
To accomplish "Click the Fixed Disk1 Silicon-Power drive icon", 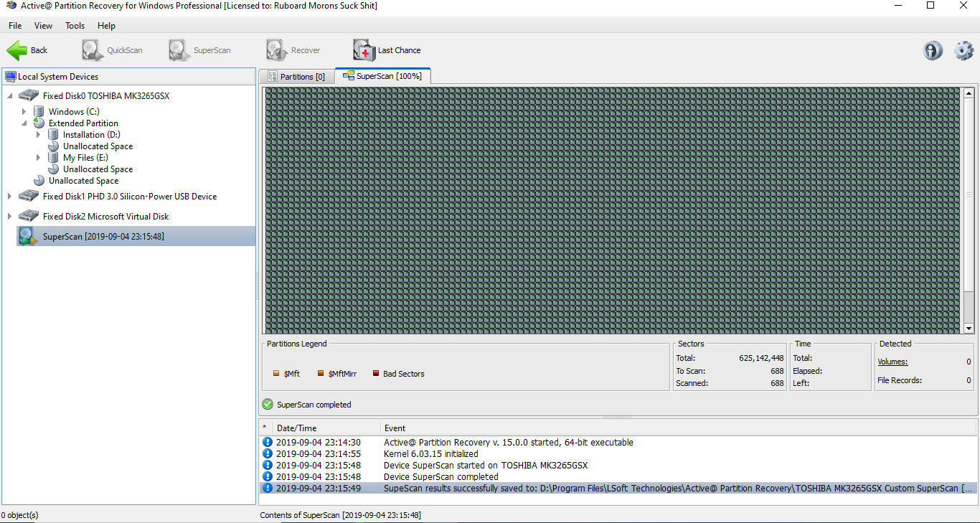I will [29, 196].
